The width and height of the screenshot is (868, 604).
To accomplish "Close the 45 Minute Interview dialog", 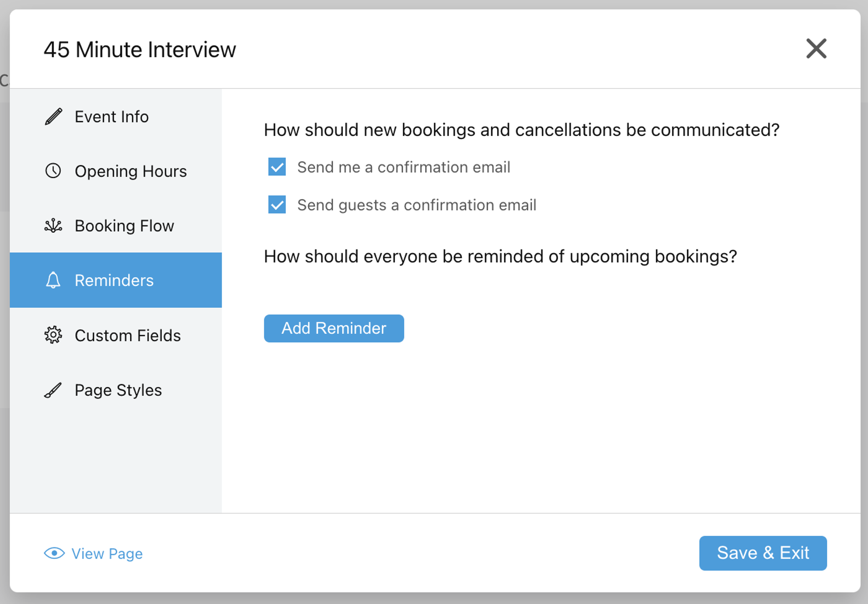I will (x=816, y=48).
